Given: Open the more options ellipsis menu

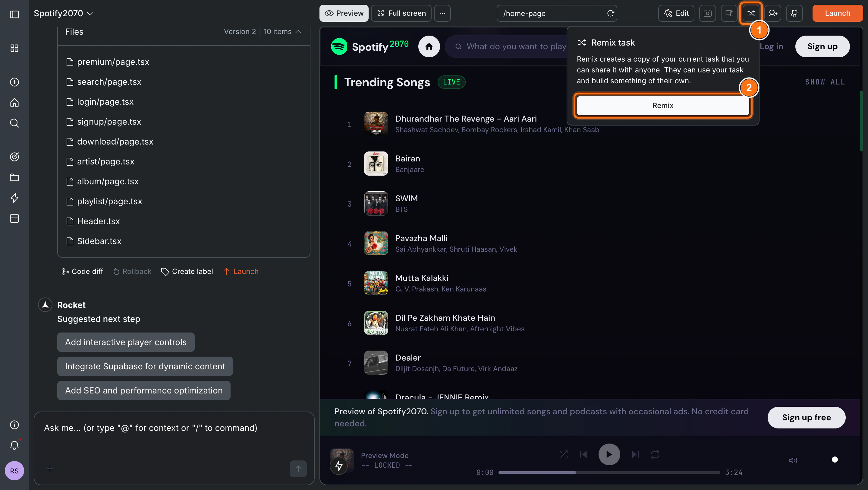Looking at the screenshot, I should click(x=442, y=13).
